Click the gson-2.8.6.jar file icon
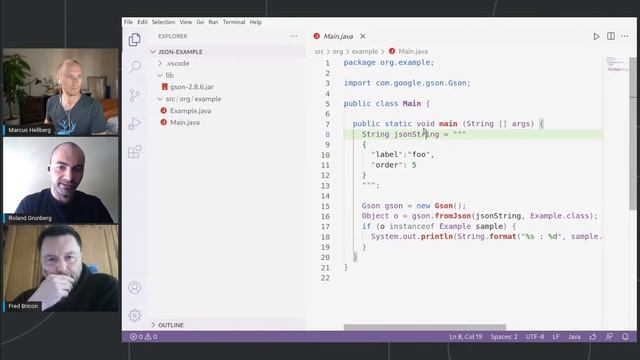This screenshot has width=640, height=360. tap(164, 87)
